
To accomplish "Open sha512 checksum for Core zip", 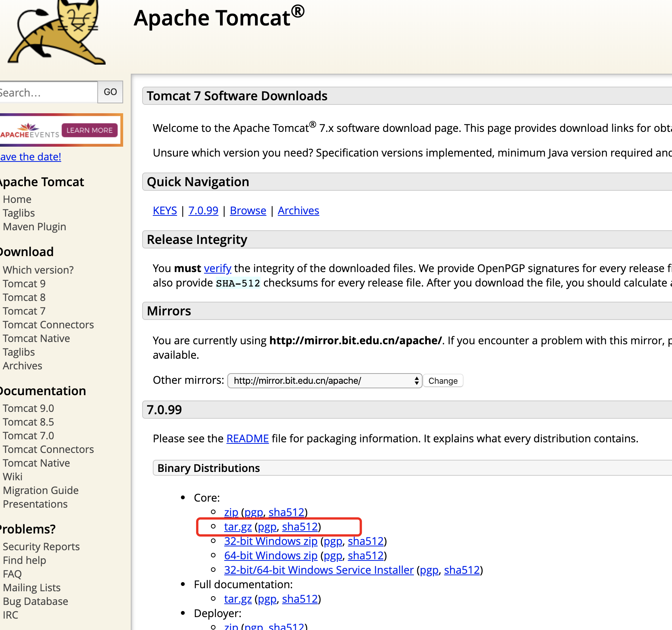I will tap(287, 513).
